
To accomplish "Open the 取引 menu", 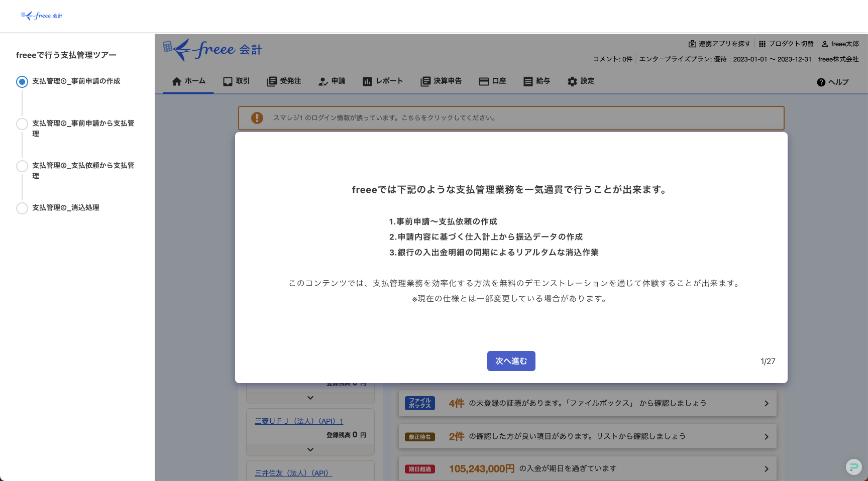I will [x=236, y=81].
